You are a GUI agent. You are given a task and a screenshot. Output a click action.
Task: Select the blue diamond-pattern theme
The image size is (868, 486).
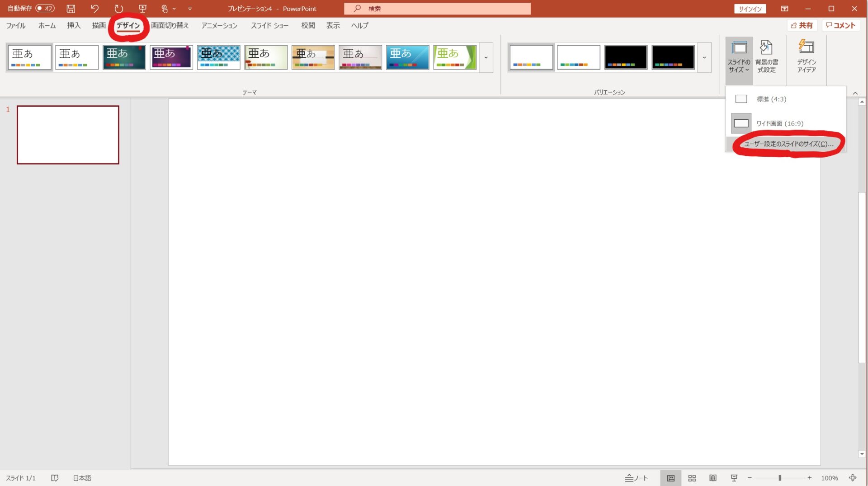pyautogui.click(x=219, y=57)
